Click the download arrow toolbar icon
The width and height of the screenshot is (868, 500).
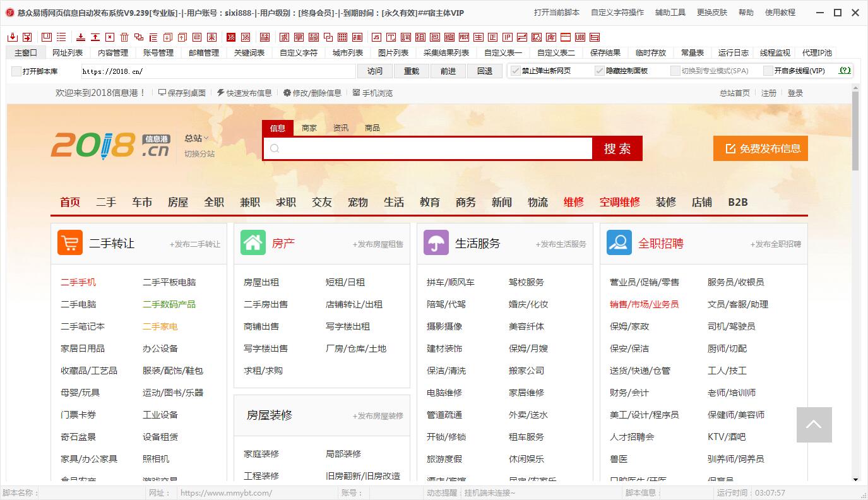(x=81, y=37)
